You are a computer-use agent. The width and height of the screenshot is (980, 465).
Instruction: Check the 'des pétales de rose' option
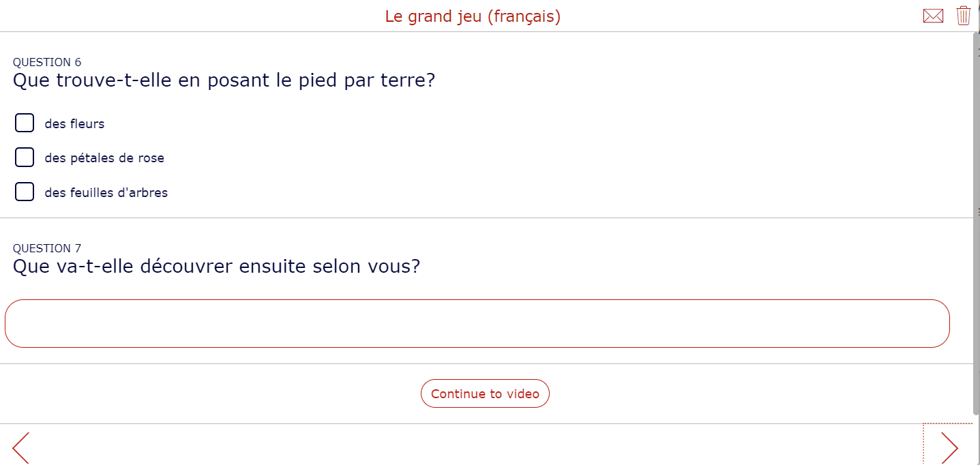(x=25, y=157)
